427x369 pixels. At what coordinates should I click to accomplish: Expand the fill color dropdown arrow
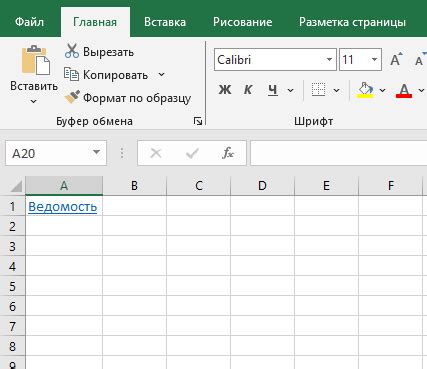tap(382, 90)
